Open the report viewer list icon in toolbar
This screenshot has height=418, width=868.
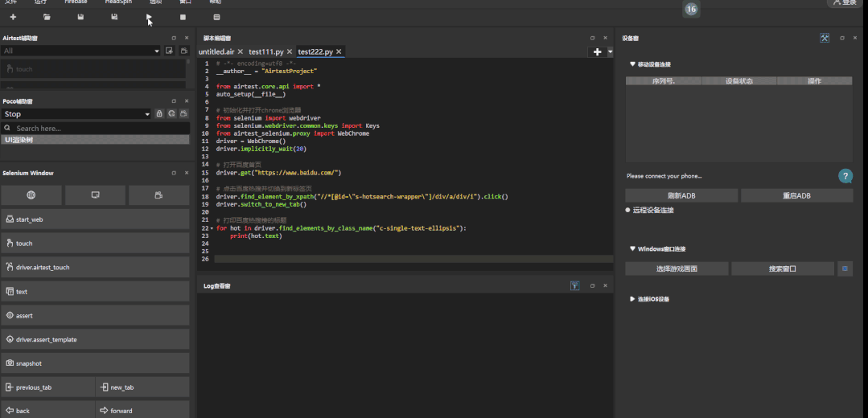[x=216, y=17]
